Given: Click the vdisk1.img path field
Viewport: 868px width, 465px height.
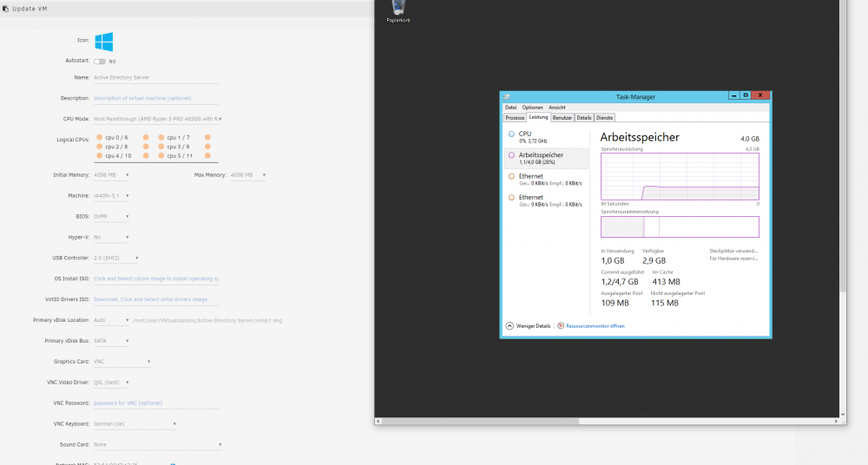Looking at the screenshot, I should coord(207,320).
